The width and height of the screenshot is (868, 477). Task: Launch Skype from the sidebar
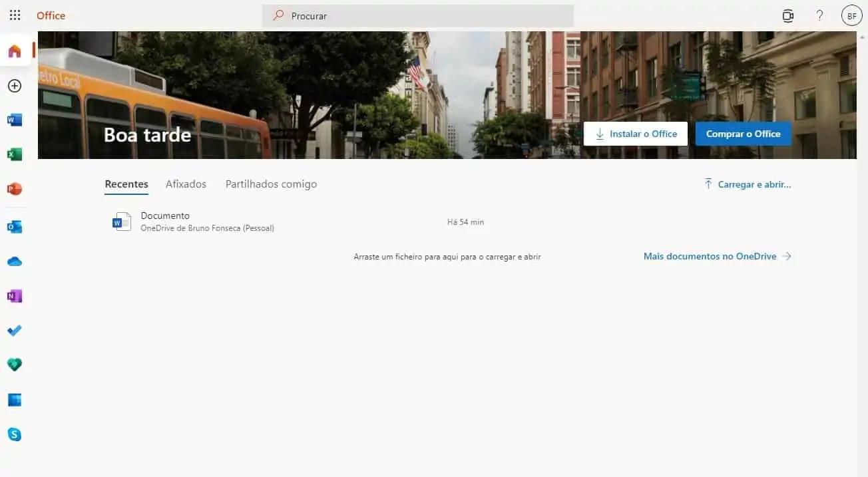(x=15, y=434)
